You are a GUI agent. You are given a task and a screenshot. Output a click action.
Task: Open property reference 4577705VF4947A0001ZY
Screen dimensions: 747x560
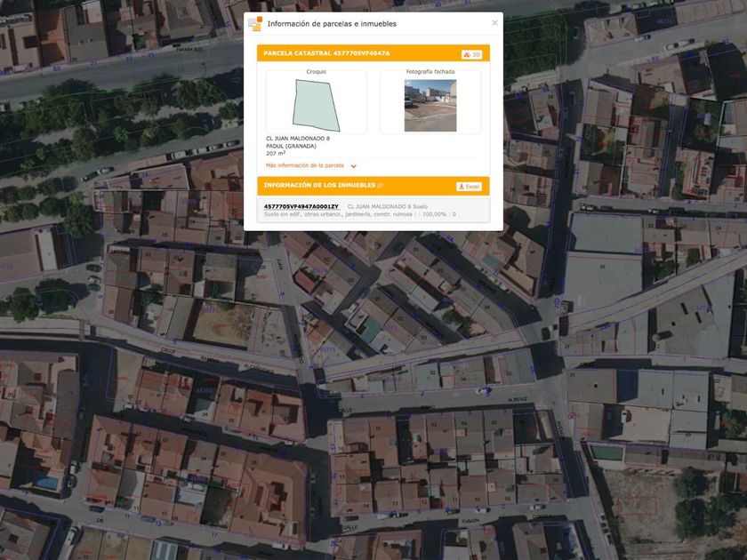[x=301, y=206]
